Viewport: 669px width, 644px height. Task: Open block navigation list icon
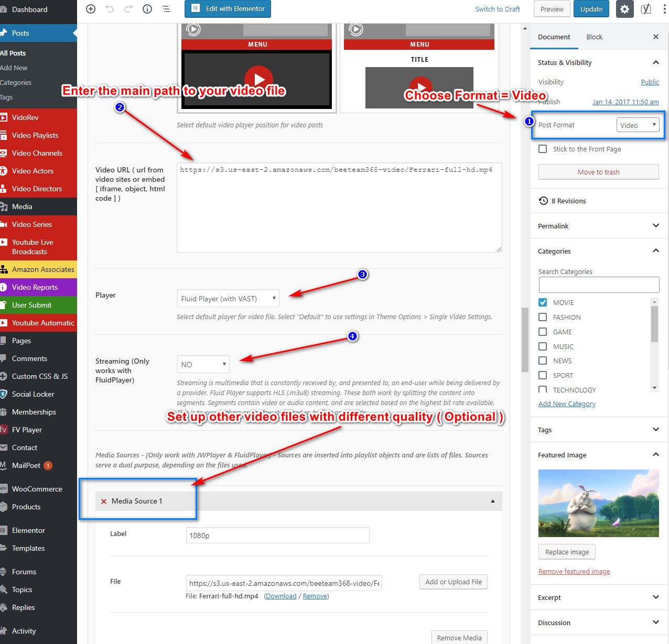point(166,9)
